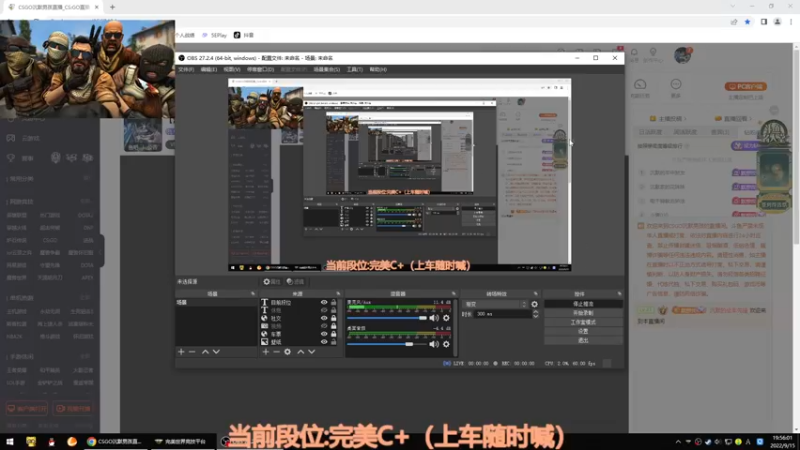Adjust the desktop audio volume slider

tap(387, 344)
